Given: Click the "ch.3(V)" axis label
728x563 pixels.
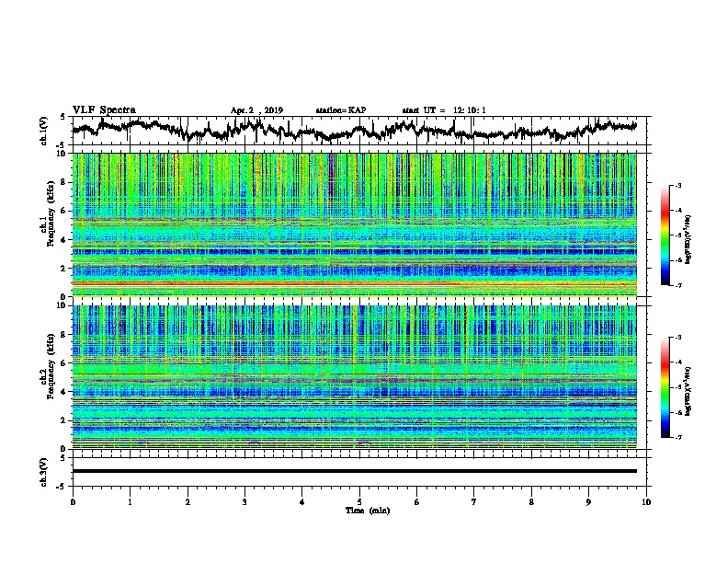Looking at the screenshot, I should 44,472.
